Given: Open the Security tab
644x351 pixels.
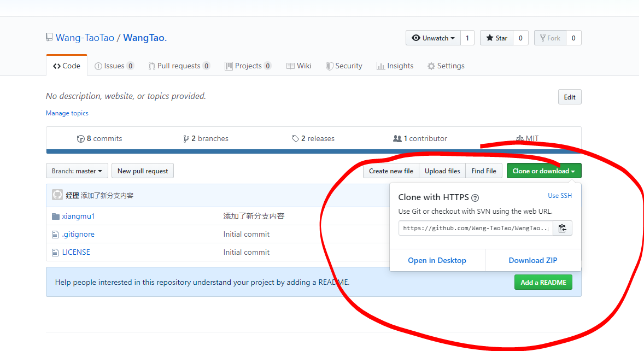Looking at the screenshot, I should [344, 66].
